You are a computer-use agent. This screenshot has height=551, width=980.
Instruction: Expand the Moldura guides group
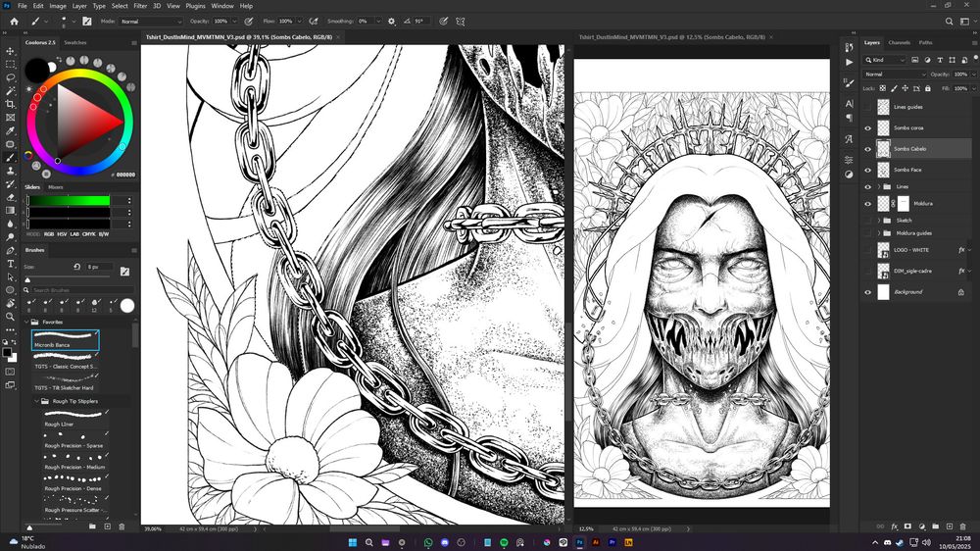click(x=879, y=233)
